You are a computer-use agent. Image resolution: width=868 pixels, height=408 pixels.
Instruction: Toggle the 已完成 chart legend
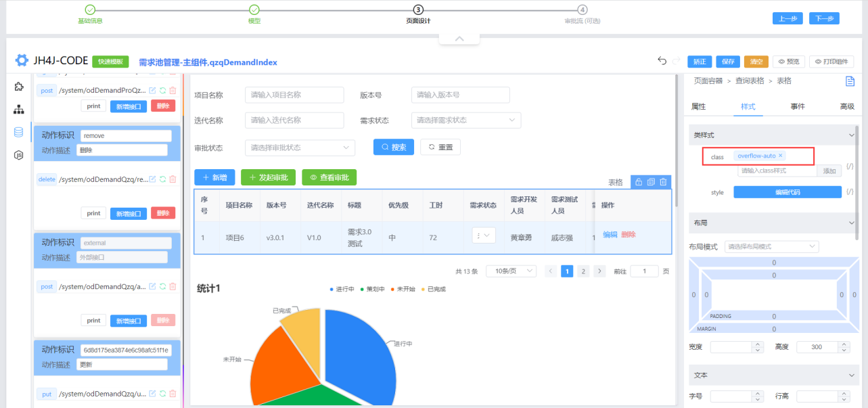point(434,289)
